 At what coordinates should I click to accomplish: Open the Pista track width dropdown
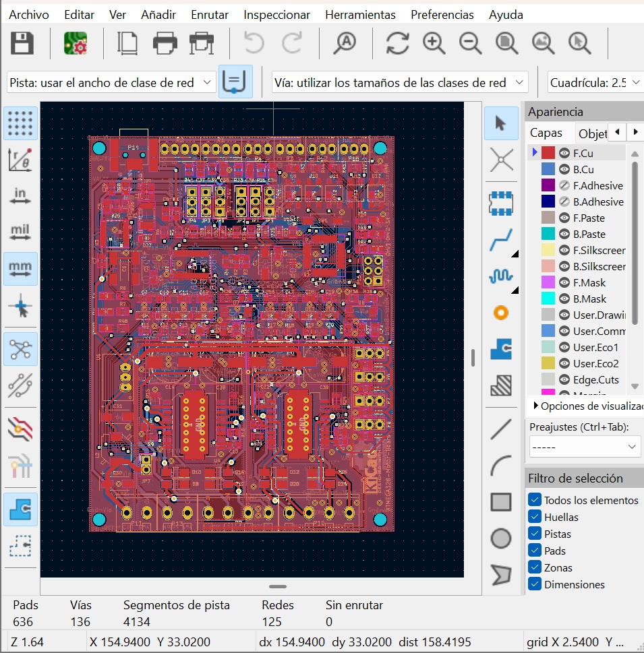pyautogui.click(x=112, y=83)
